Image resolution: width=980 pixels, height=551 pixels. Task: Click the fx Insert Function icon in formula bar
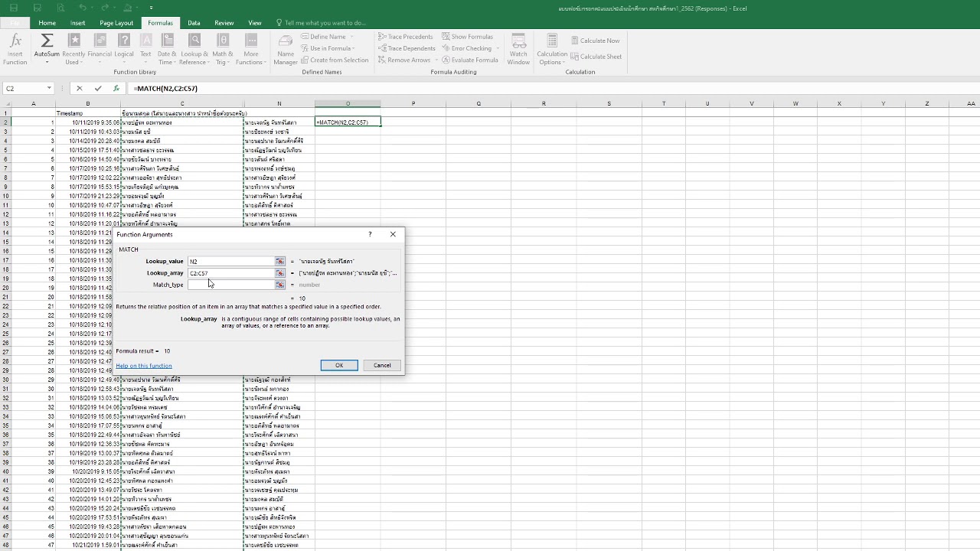click(116, 88)
